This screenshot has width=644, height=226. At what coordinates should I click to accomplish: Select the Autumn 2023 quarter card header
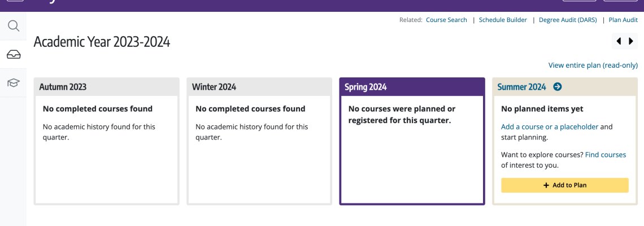tap(106, 86)
